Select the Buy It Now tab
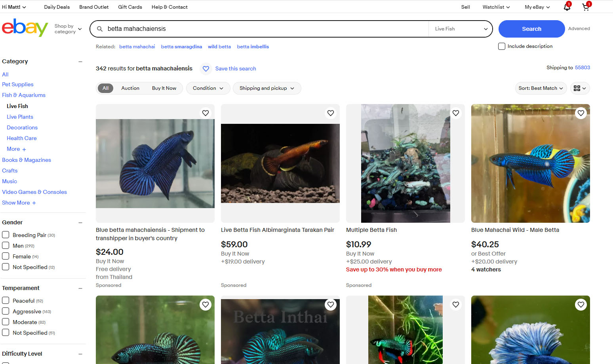The width and height of the screenshot is (613, 364). point(164,88)
